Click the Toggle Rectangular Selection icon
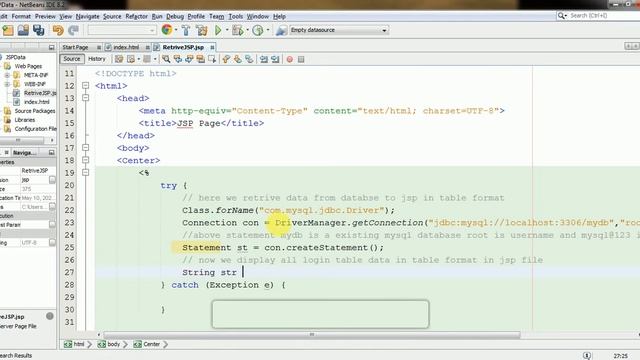Screen dimensions: 640x360 coord(212,59)
